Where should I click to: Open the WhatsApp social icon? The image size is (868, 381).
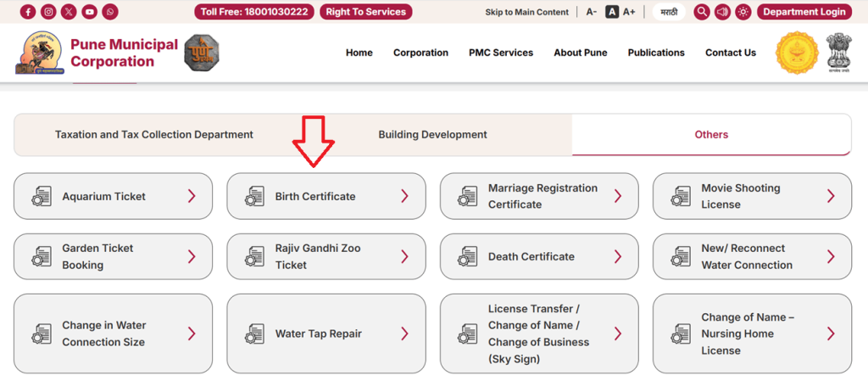pos(110,12)
